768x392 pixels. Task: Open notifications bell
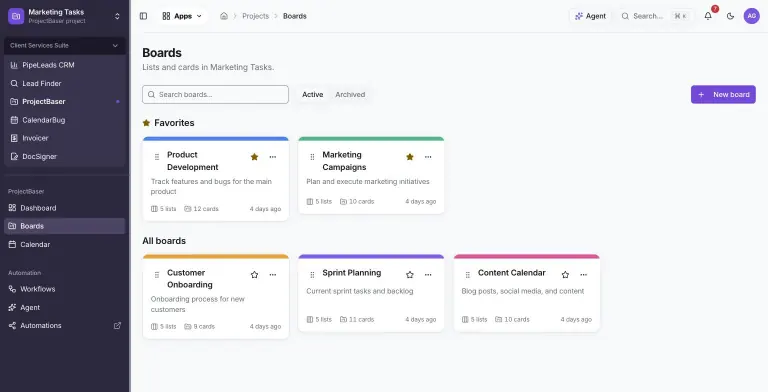tap(708, 16)
